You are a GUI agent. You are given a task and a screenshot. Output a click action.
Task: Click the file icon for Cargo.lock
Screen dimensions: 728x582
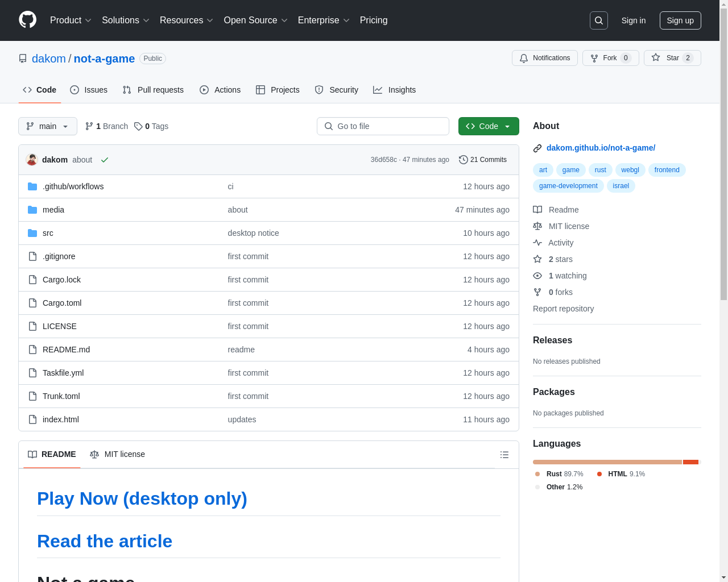[x=32, y=280]
